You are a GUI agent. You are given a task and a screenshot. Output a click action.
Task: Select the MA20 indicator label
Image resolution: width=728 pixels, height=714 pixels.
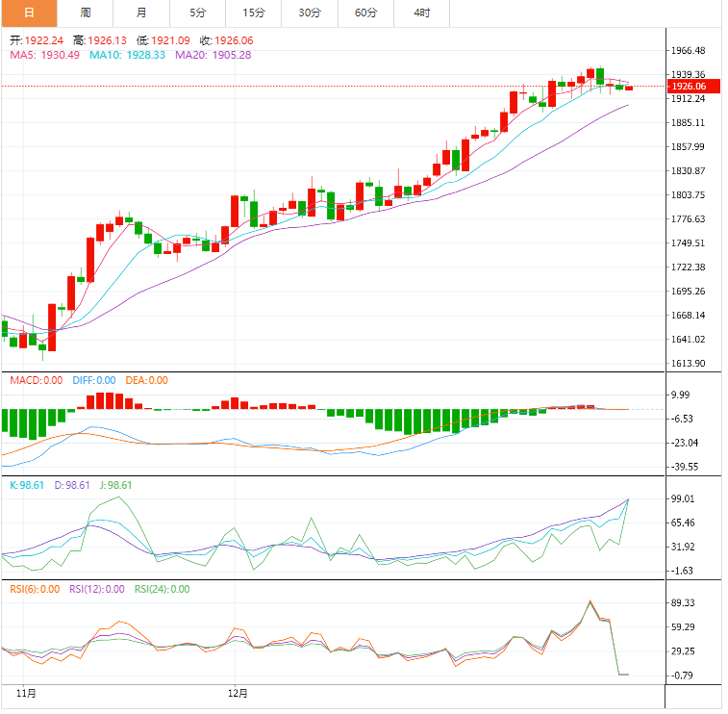point(213,55)
